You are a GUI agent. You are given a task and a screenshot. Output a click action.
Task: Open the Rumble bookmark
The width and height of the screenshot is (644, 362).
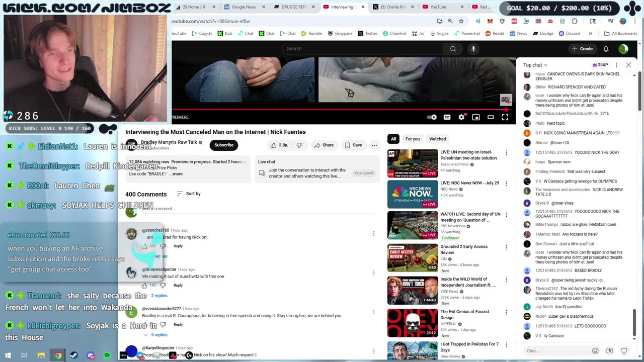click(312, 34)
